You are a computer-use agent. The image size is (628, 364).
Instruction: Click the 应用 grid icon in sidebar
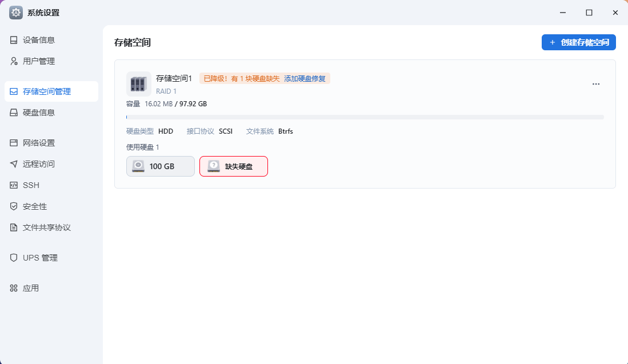point(14,288)
